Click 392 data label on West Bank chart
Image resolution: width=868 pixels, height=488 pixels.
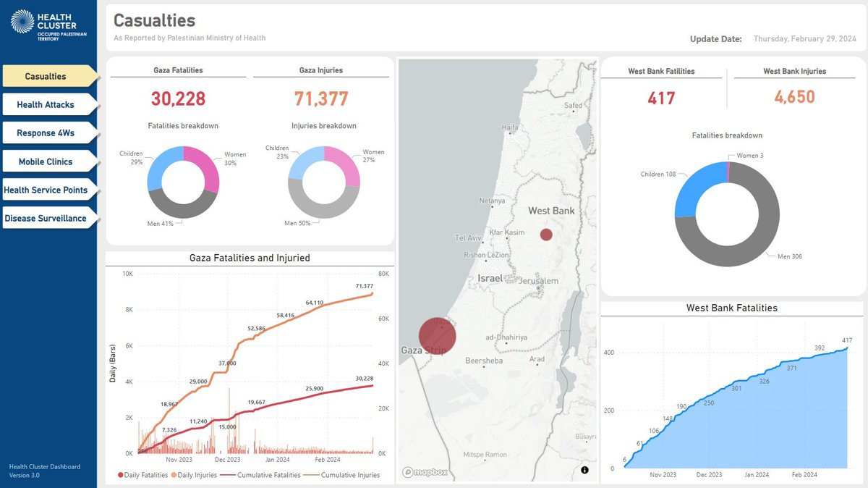click(820, 348)
